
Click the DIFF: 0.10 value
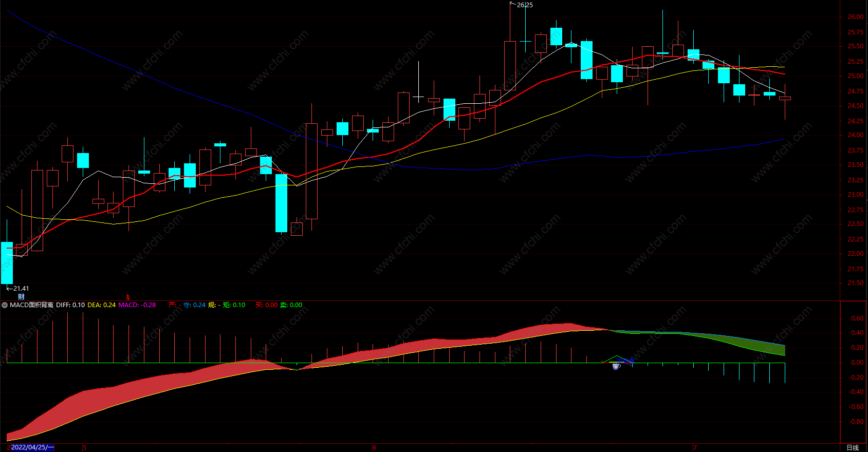(x=70, y=305)
